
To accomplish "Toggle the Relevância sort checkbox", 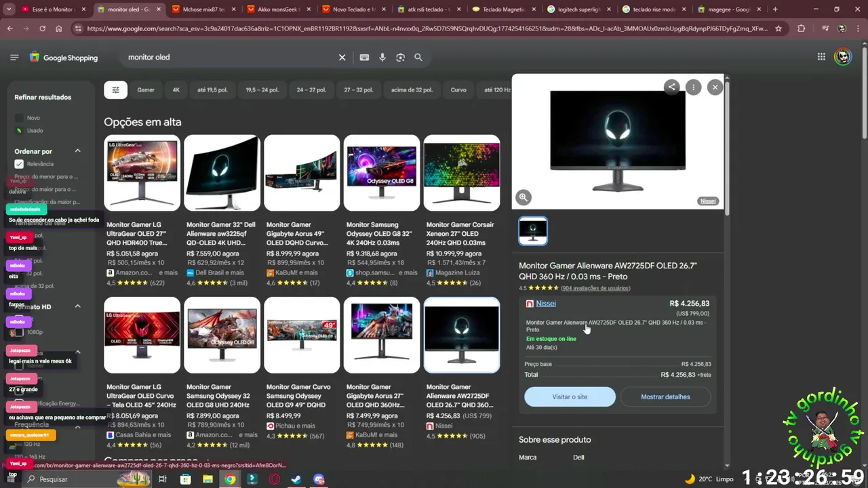I will (x=19, y=164).
